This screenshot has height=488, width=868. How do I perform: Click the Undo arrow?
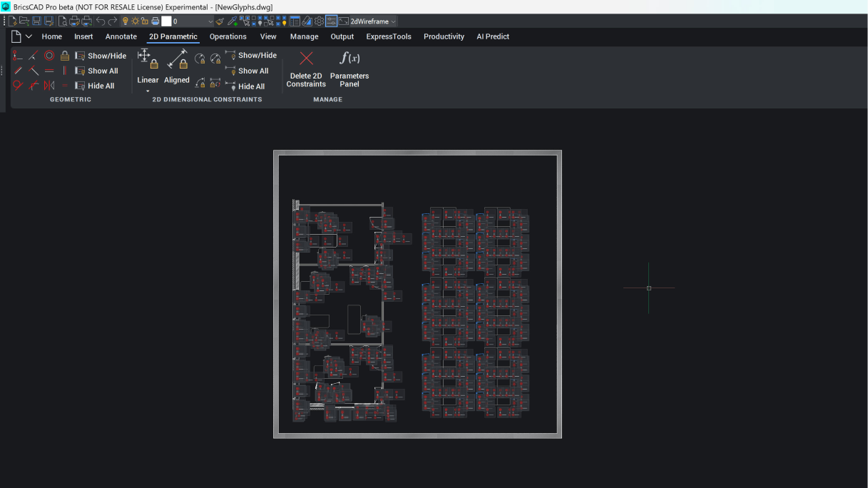[101, 21]
